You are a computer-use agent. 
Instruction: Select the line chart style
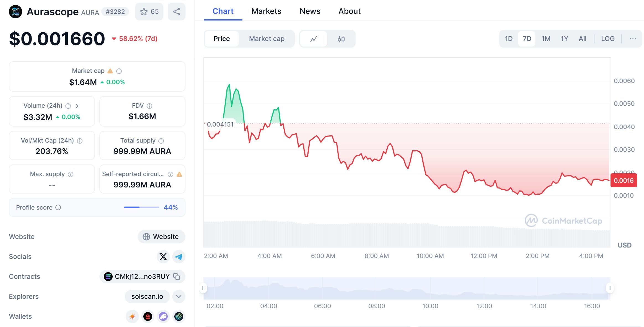tap(314, 39)
